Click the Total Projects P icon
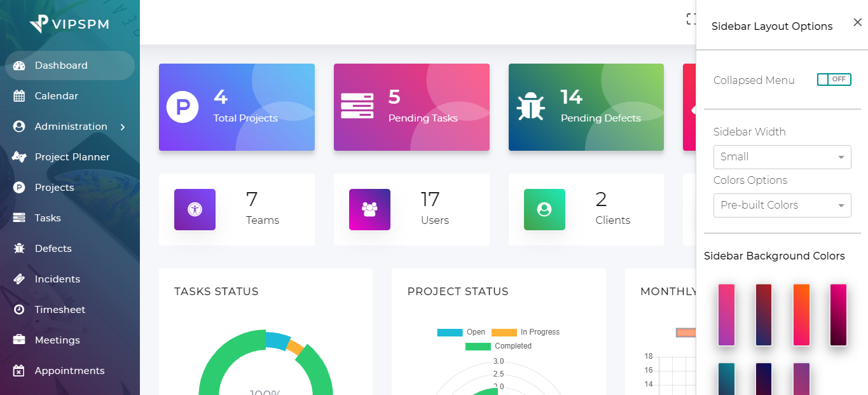The width and height of the screenshot is (868, 395). point(183,107)
